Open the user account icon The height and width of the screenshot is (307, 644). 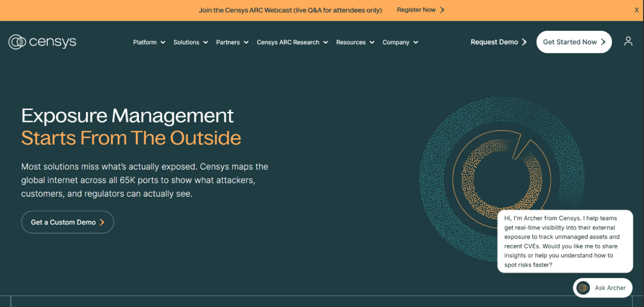tap(628, 41)
